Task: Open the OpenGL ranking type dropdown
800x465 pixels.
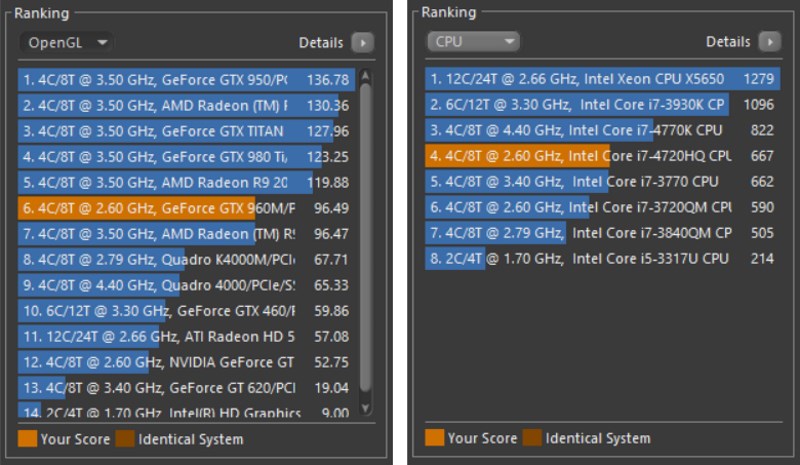Action: click(x=66, y=42)
